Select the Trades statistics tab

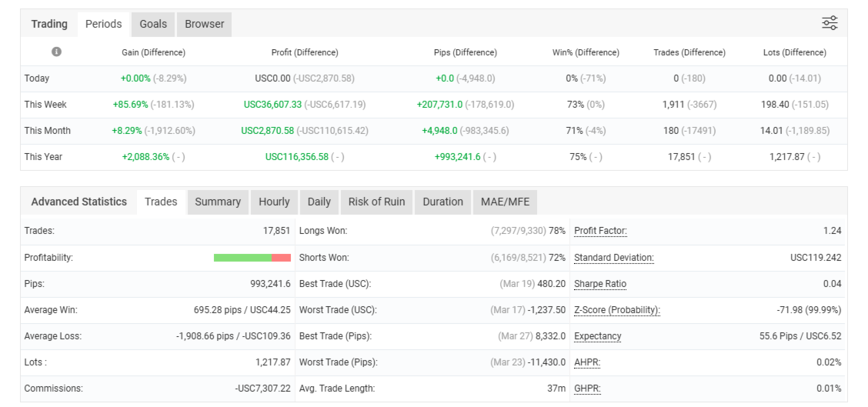(161, 202)
